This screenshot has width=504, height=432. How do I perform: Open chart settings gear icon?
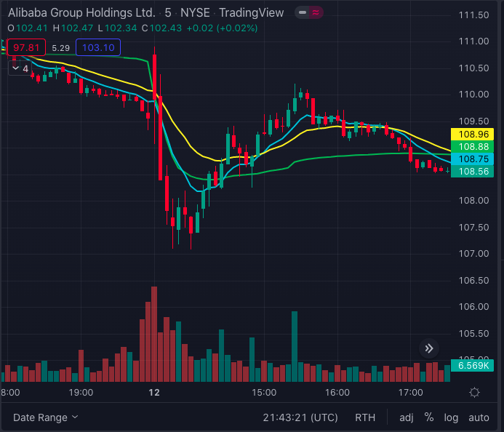474,393
